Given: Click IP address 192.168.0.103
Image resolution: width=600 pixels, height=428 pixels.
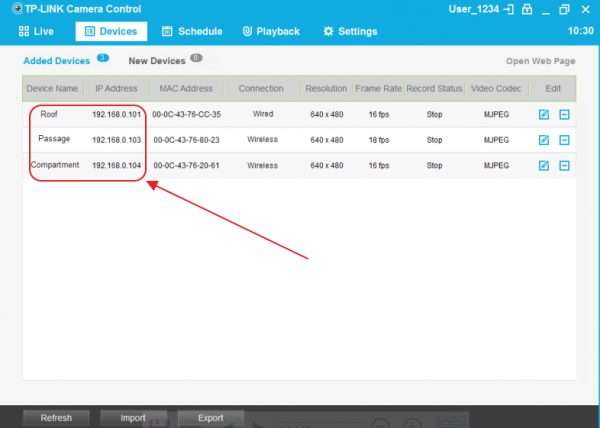Looking at the screenshot, I should tap(116, 140).
